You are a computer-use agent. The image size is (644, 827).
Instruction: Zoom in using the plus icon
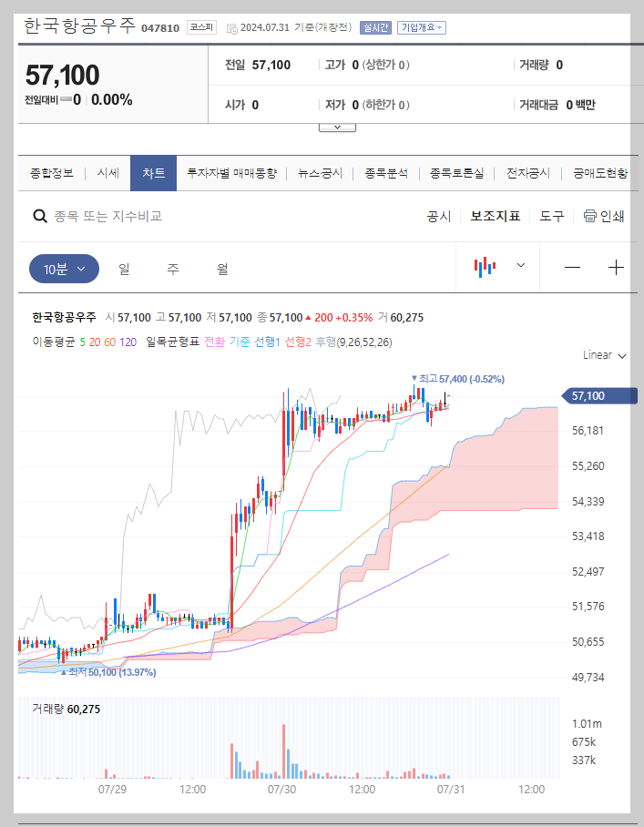click(x=616, y=267)
